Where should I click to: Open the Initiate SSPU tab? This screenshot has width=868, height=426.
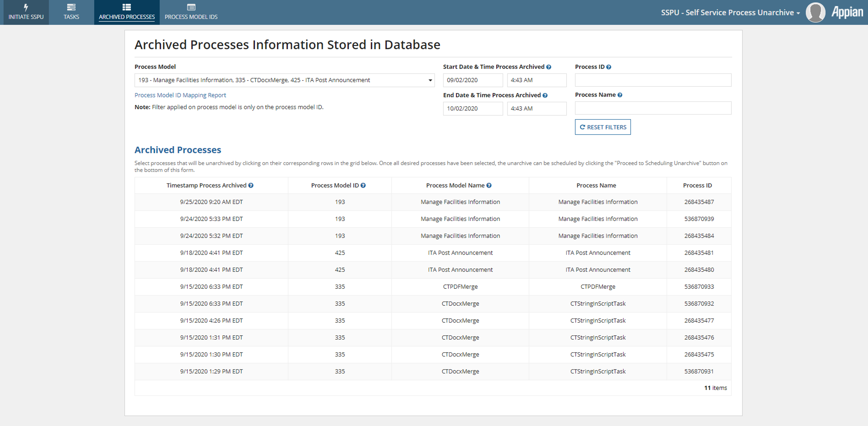[26, 12]
